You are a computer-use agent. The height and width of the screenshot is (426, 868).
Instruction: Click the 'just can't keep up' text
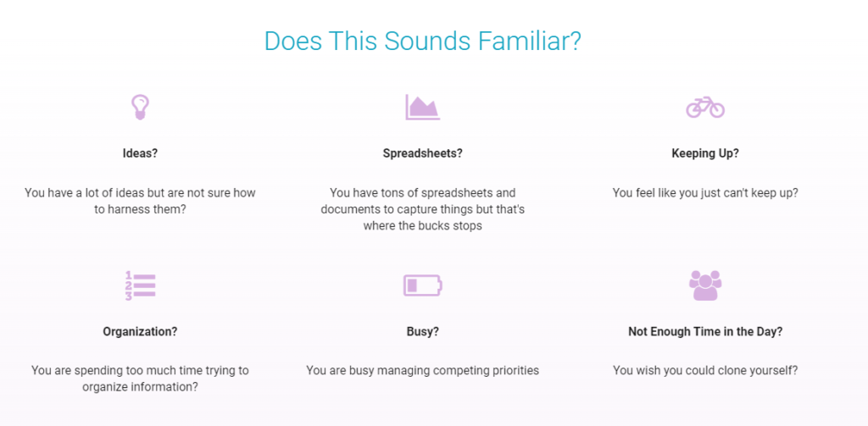click(x=704, y=193)
